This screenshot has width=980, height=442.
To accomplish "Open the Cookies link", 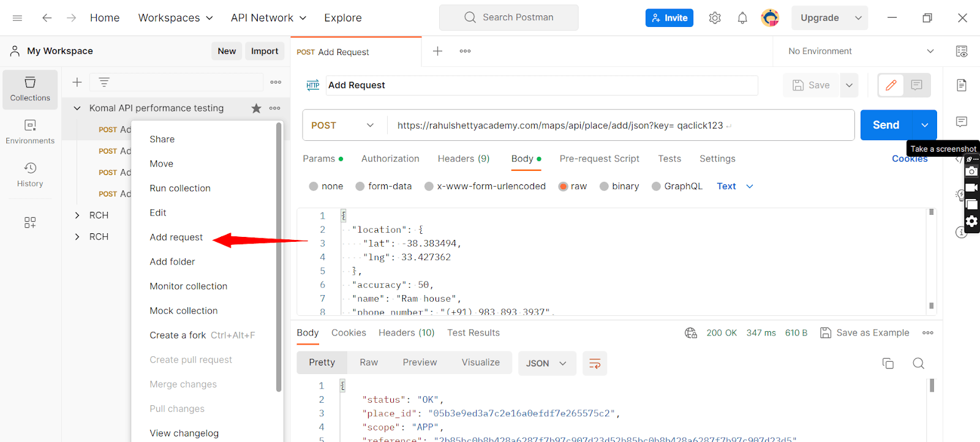I will 910,159.
